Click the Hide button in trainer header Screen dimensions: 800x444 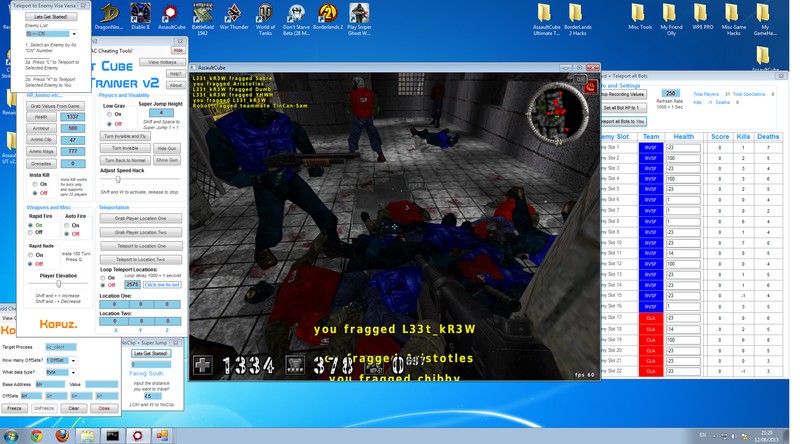178,51
